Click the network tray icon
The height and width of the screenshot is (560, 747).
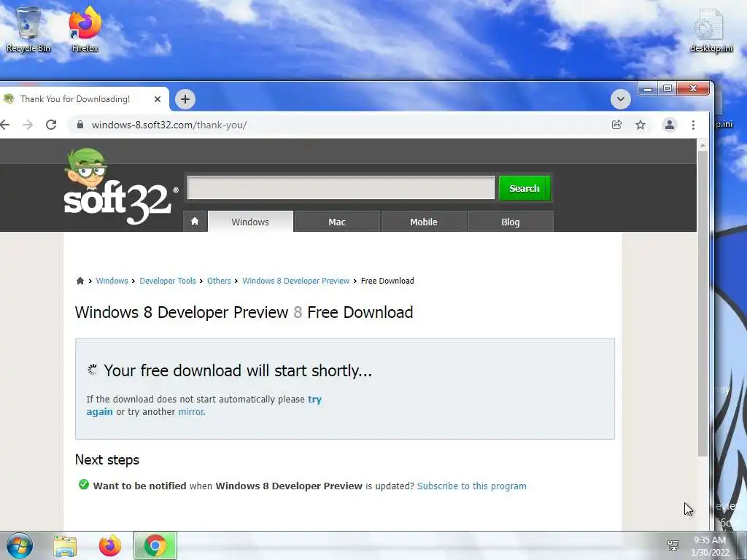[673, 545]
